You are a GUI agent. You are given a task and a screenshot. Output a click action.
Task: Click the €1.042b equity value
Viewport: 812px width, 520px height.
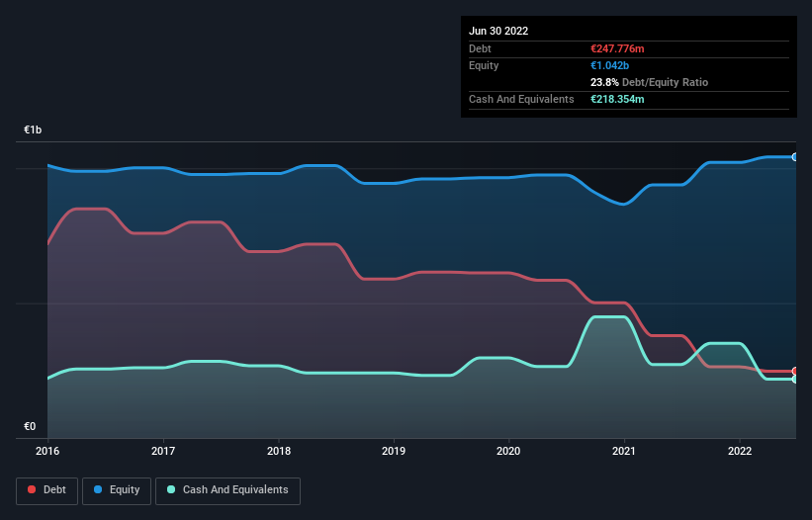(609, 65)
